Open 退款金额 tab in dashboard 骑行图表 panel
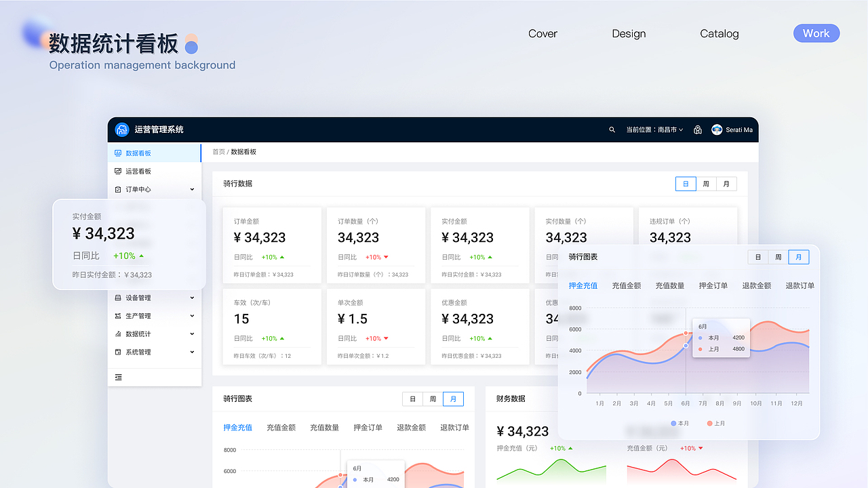868x488 pixels. tap(412, 428)
